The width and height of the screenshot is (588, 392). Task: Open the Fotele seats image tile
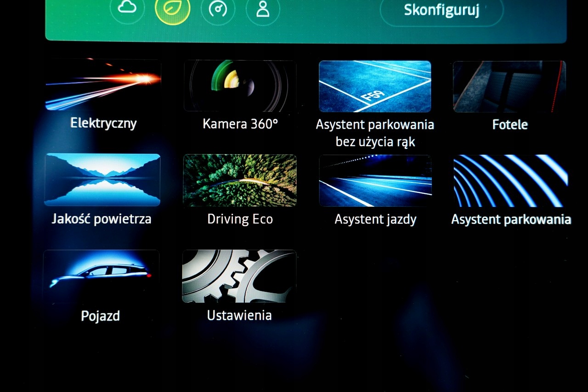(509, 86)
